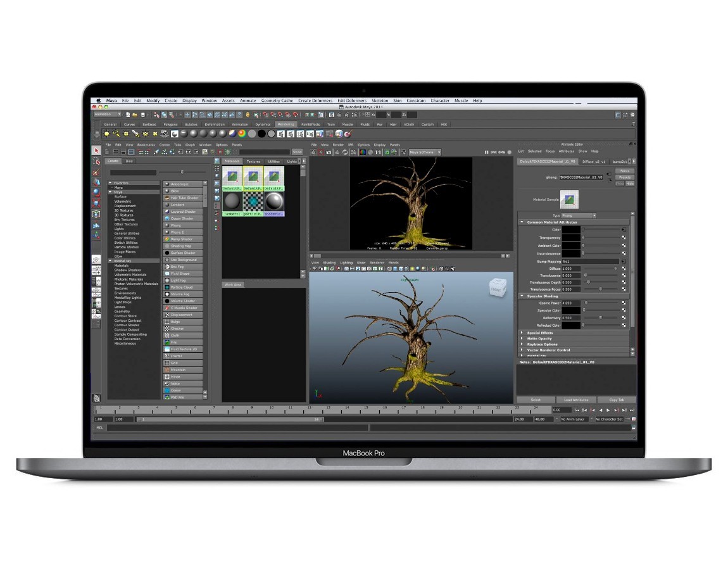Click the 1:1 real size icon in Render View
This screenshot has height=570, width=728.
coord(378,152)
